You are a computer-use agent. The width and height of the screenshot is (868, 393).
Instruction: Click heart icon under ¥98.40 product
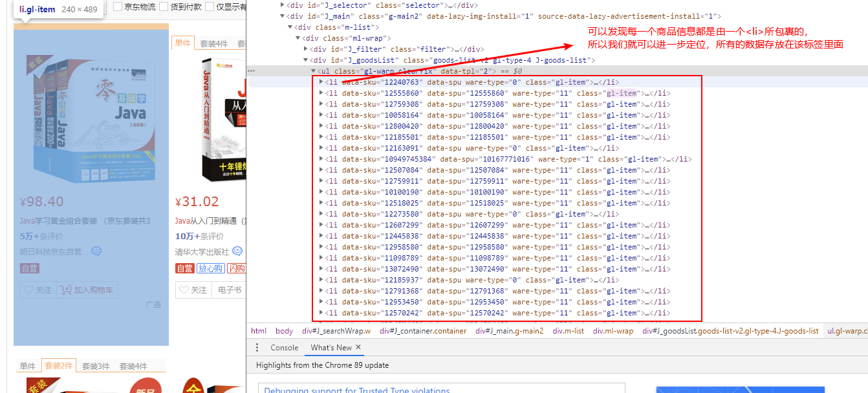tap(28, 290)
